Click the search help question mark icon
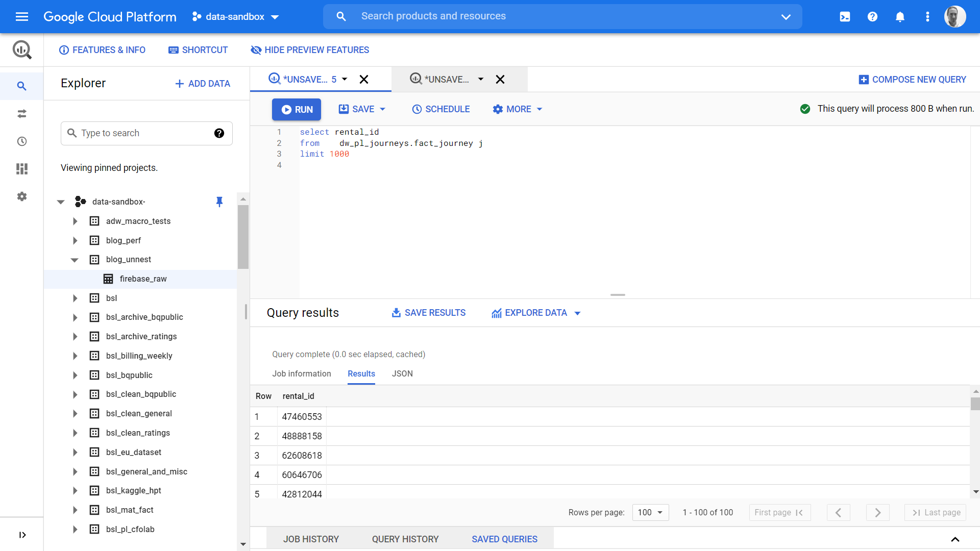This screenshot has width=980, height=551. point(219,133)
